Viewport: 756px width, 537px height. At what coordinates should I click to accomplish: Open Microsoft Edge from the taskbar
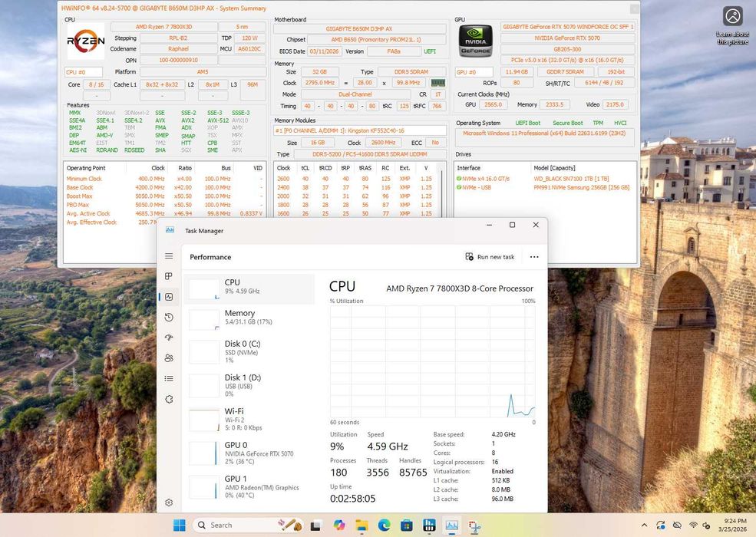pos(385,525)
